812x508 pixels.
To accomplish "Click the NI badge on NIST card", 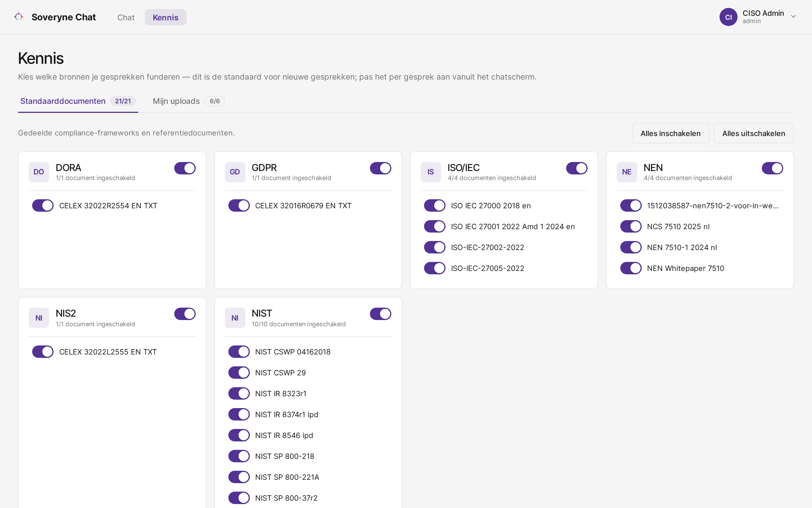I will click(x=235, y=318).
